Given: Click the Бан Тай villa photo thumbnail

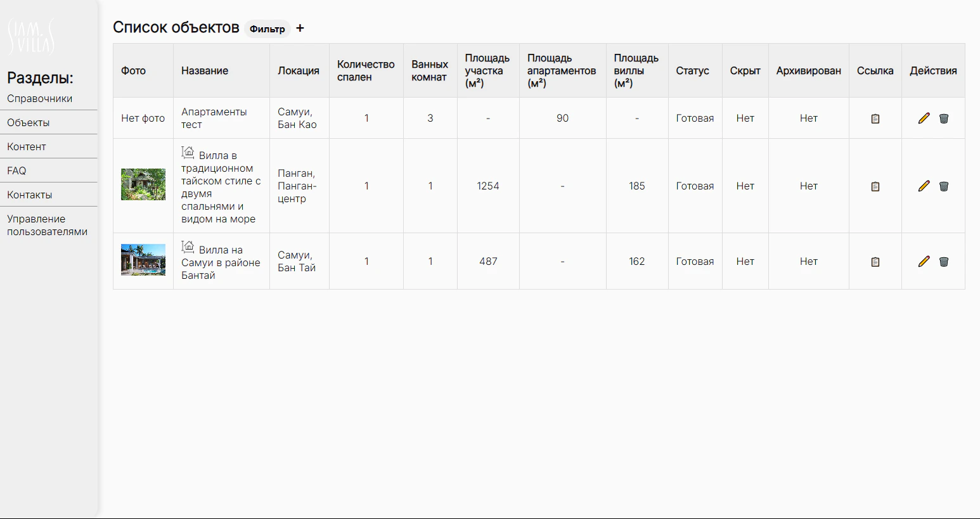Looking at the screenshot, I should (143, 260).
